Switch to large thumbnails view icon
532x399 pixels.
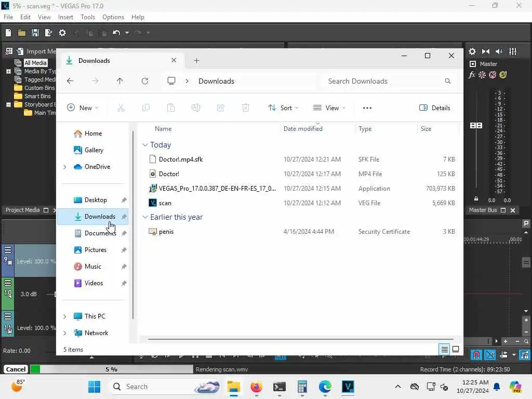(x=456, y=349)
